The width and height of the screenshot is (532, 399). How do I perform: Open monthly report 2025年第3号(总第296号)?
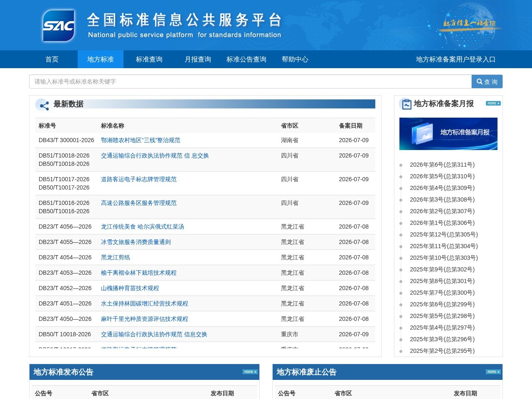tap(442, 340)
